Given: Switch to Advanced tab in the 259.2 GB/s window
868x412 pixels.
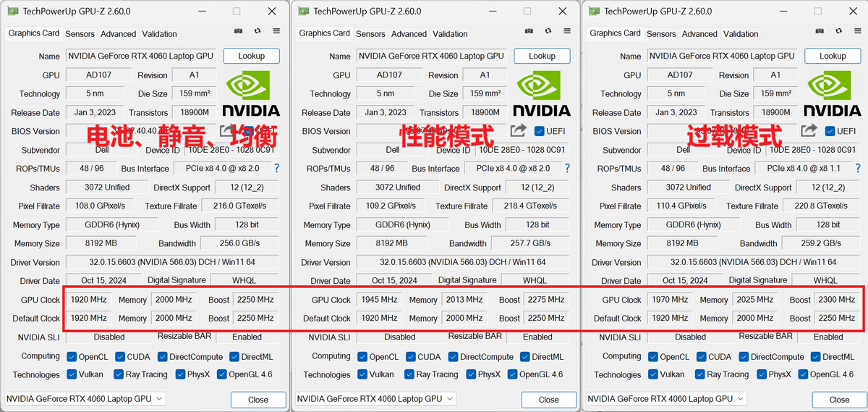Looking at the screenshot, I should (699, 33).
